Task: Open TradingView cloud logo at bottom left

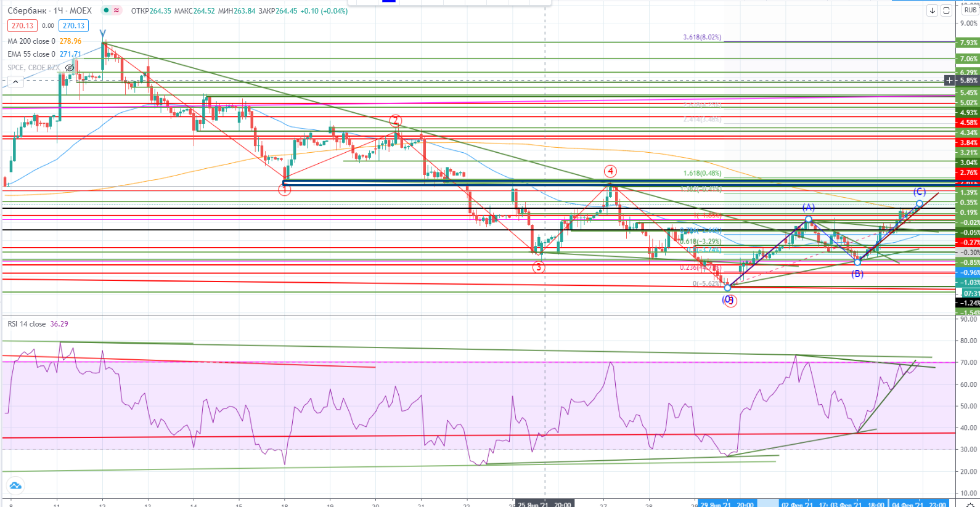Action: coord(15,485)
